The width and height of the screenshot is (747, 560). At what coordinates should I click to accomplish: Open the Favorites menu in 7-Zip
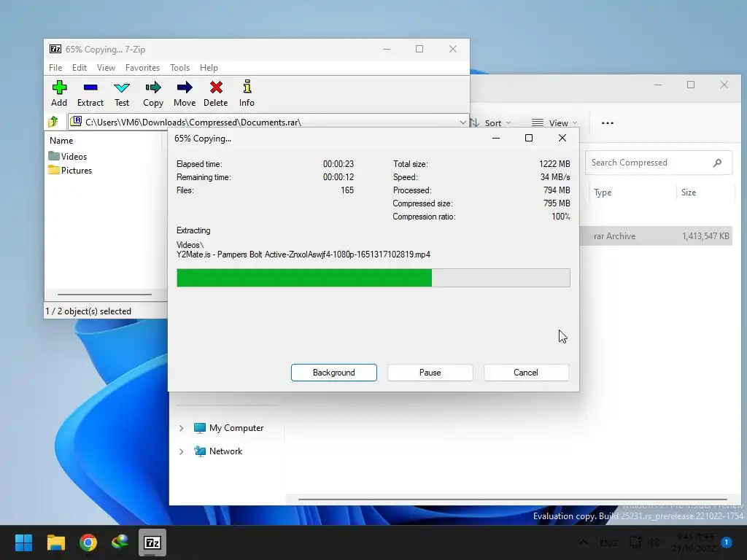tap(142, 68)
